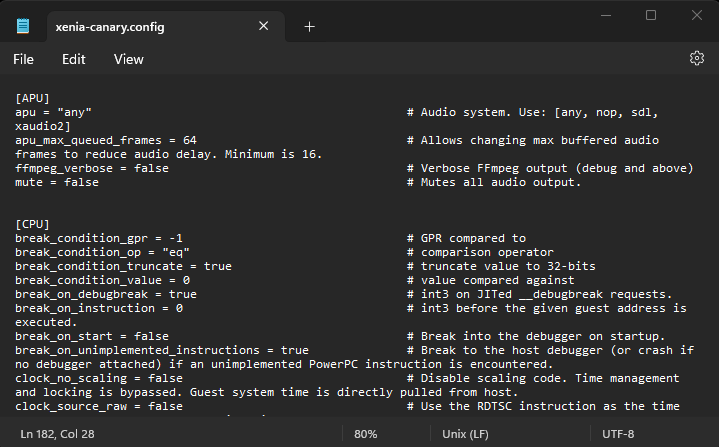Image resolution: width=719 pixels, height=447 pixels.
Task: Close the xenia-canary.config tab
Action: 264,26
